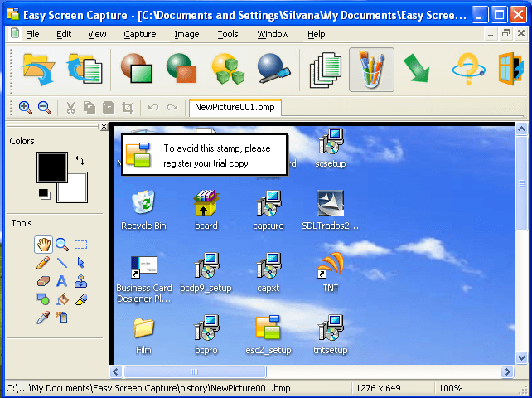
Task: Click the green diagonal arrow toolbar icon
Action: 417,69
